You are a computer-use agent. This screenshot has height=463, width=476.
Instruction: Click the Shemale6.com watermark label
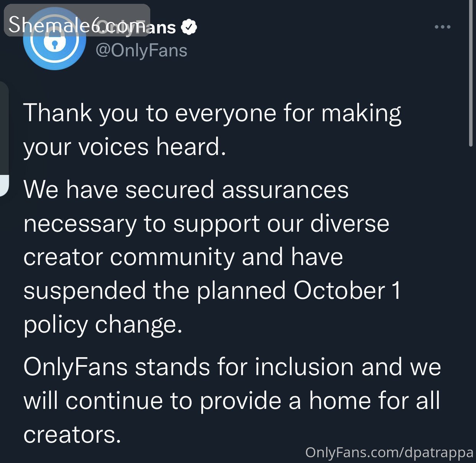coord(77,20)
